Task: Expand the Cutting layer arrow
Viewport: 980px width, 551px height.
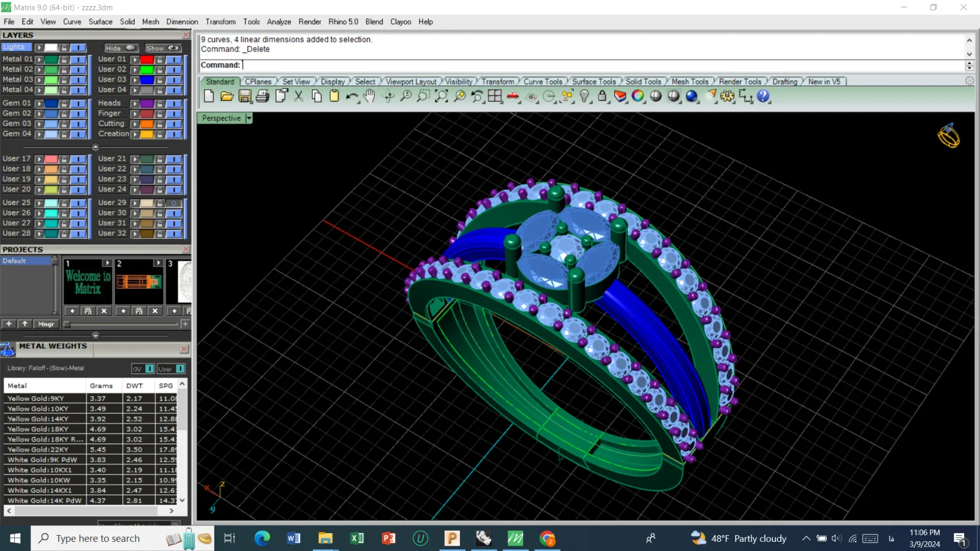Action: pyautogui.click(x=135, y=124)
